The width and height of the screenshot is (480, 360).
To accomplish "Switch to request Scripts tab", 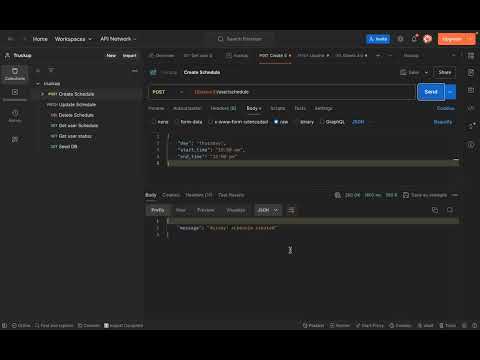I will (x=278, y=108).
